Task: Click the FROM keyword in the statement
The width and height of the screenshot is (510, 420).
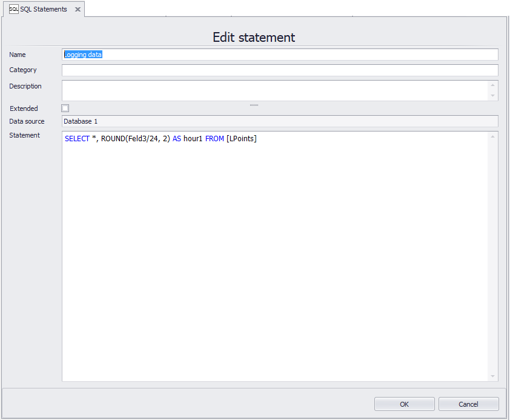Action: (214, 139)
